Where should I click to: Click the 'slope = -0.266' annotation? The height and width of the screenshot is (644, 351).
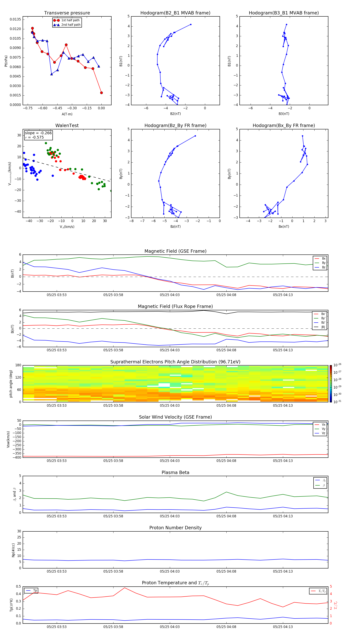click(38, 133)
